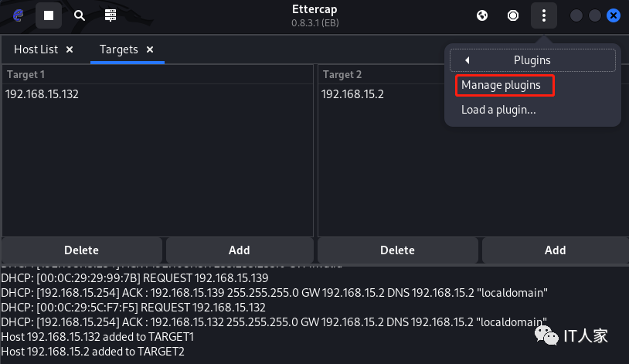The height and width of the screenshot is (364, 629).
Task: Click the Ettercap logo icon
Action: point(18,15)
